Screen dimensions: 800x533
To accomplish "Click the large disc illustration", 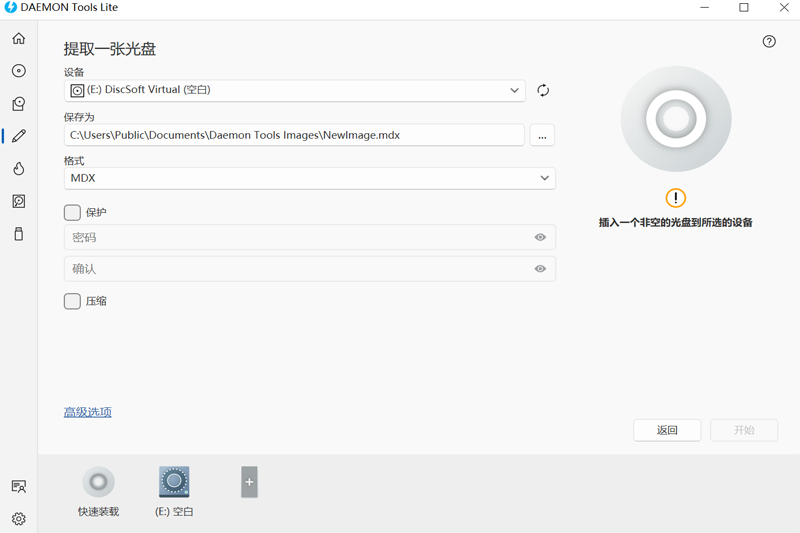I will 676,119.
